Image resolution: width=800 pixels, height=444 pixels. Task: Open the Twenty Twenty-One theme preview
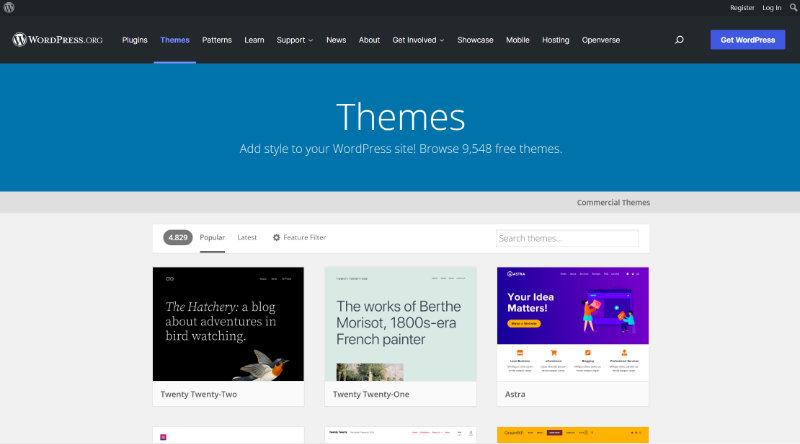(400, 323)
